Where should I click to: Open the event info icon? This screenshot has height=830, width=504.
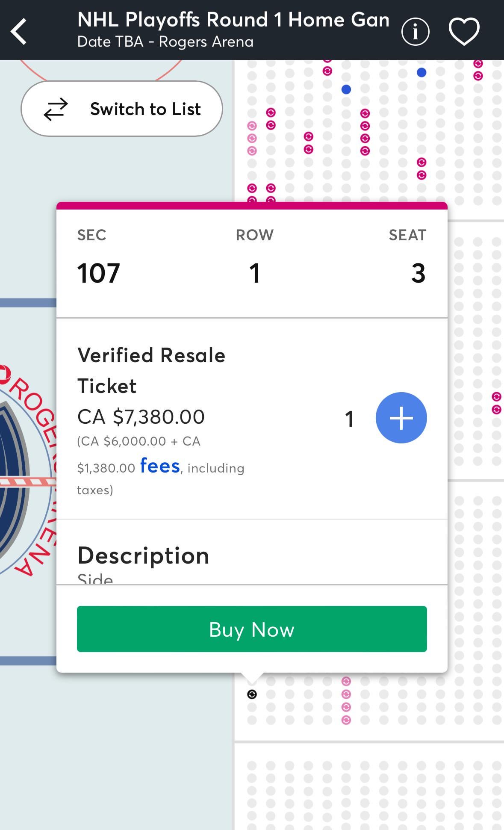click(415, 31)
